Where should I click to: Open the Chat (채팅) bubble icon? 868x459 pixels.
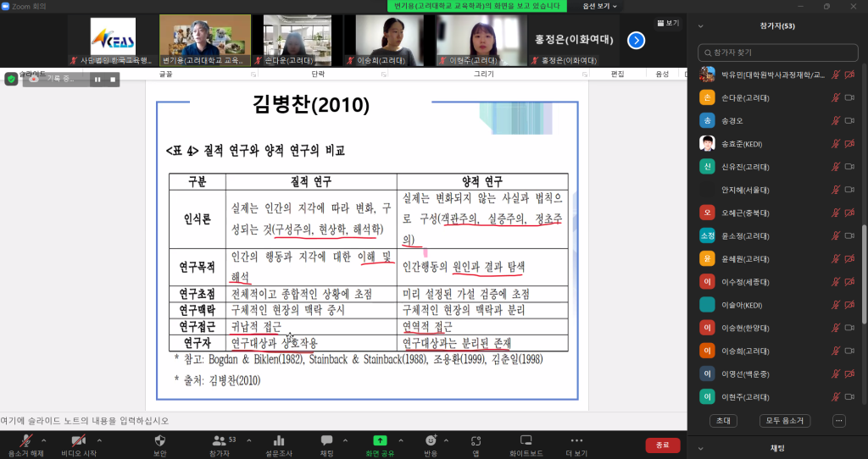326,441
